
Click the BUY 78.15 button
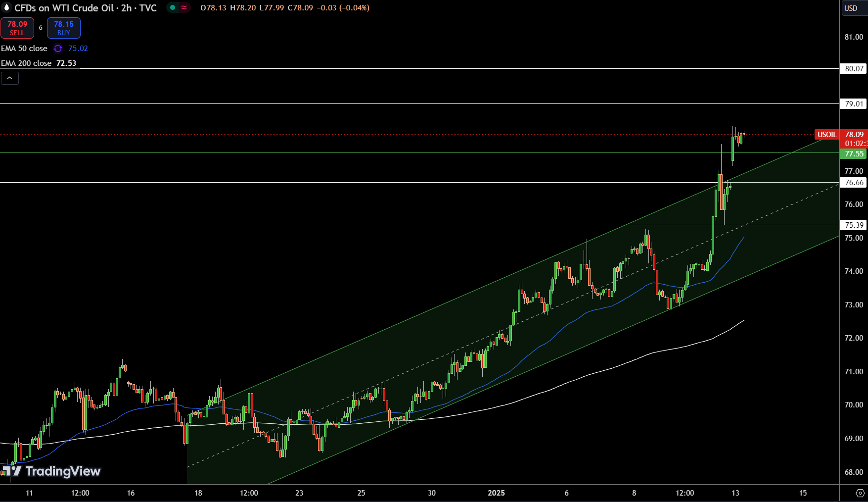(x=64, y=28)
